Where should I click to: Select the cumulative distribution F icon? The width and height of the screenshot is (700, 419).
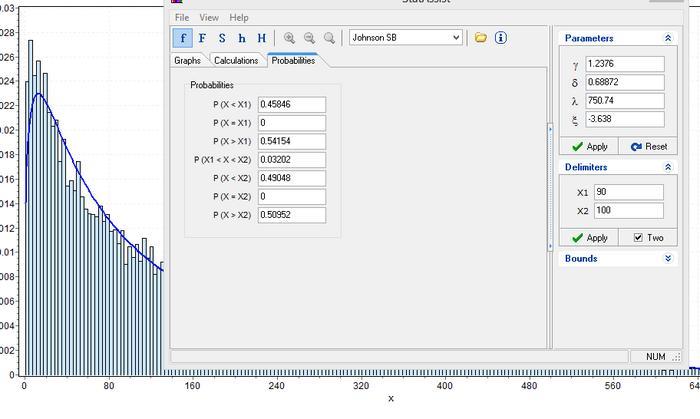point(202,38)
